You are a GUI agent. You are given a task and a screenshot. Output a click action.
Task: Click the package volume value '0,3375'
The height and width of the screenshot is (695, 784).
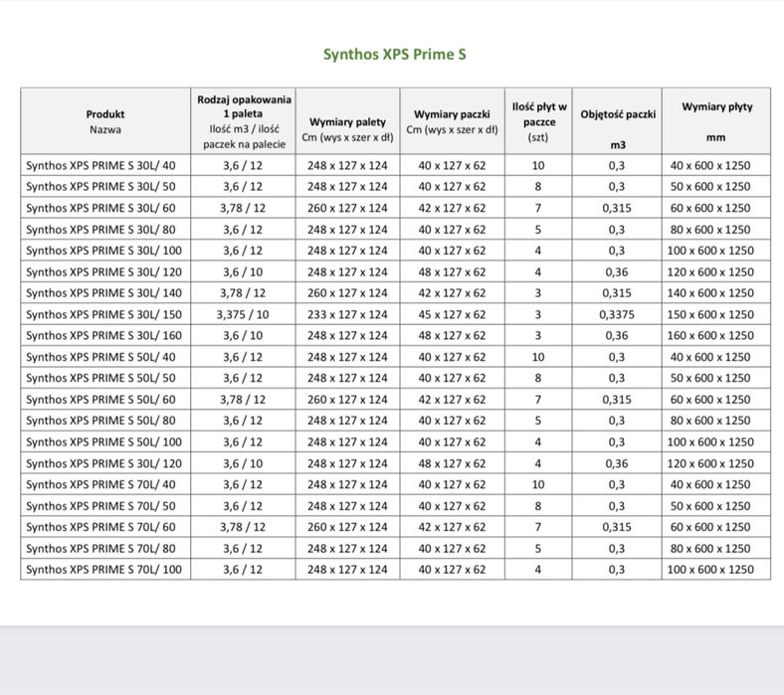[617, 314]
